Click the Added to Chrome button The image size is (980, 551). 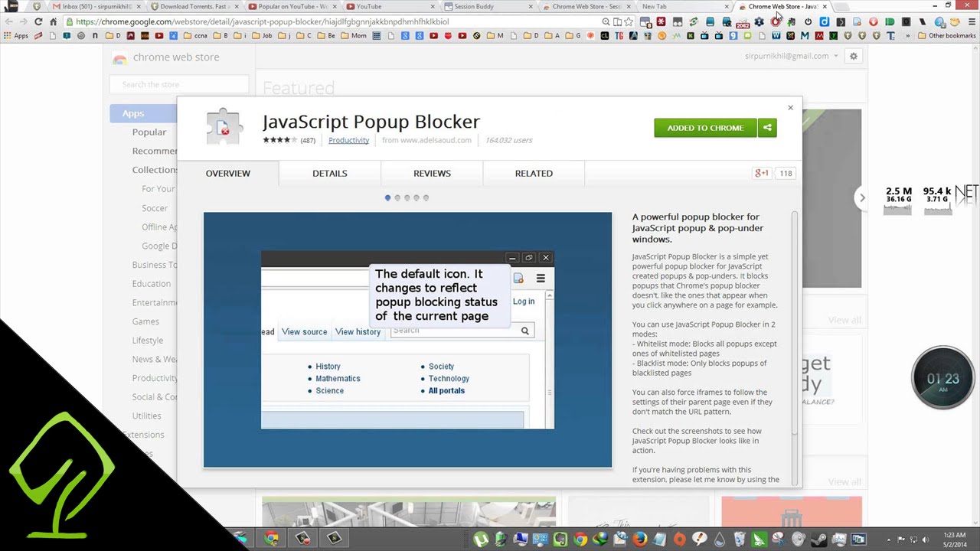pos(705,128)
